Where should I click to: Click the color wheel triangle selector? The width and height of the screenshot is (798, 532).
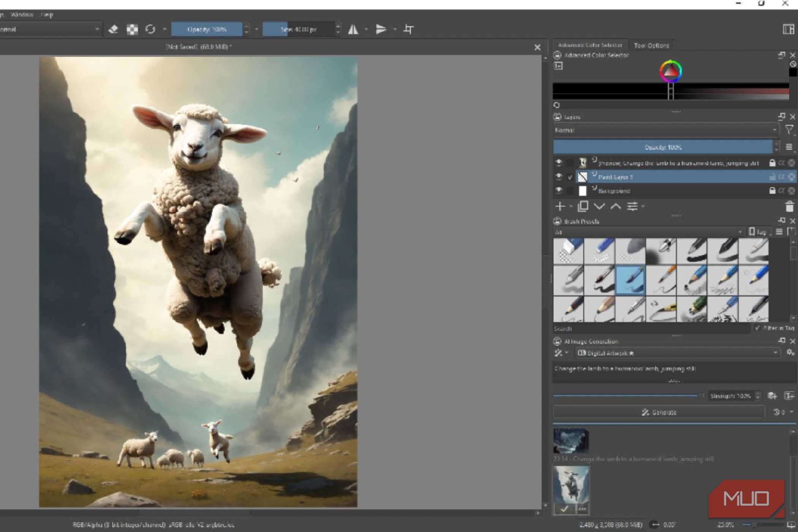click(x=671, y=71)
